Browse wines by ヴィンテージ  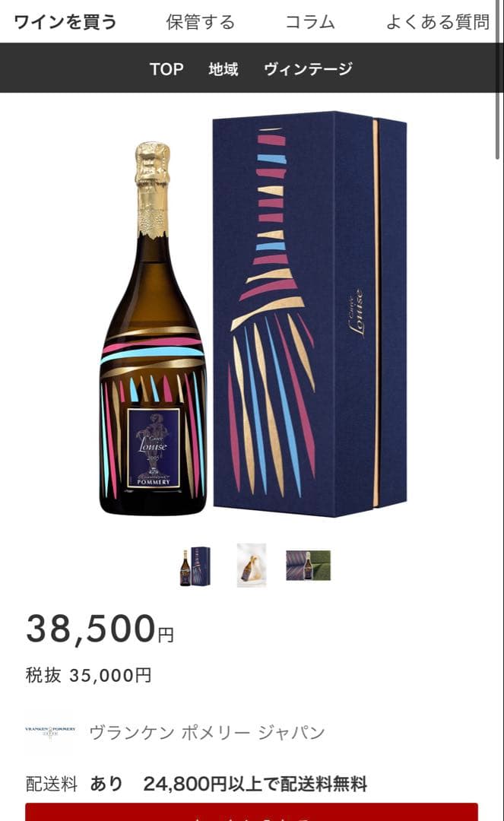tap(309, 68)
